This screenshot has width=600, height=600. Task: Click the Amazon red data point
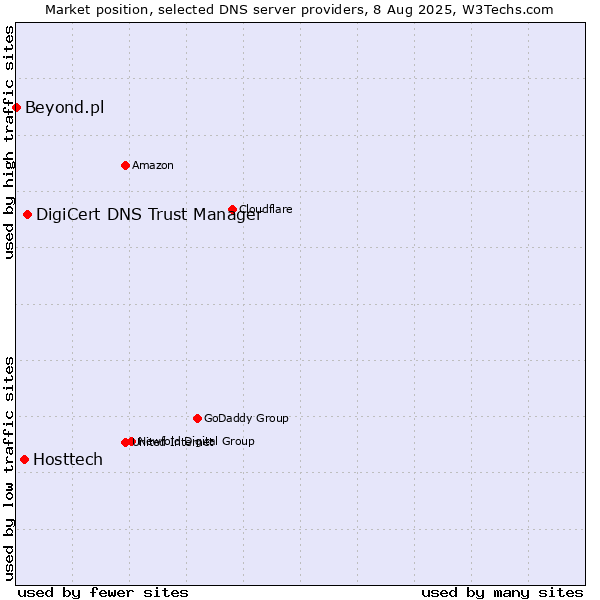[126, 166]
